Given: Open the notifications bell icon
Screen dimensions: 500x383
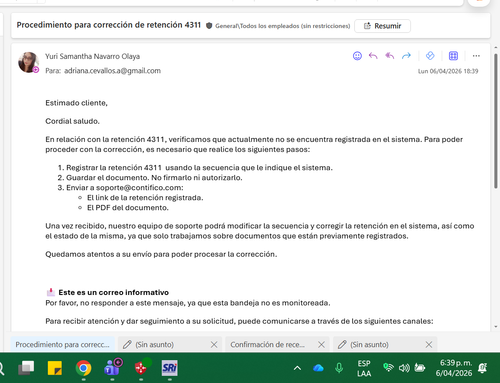Looking at the screenshot, I should (482, 368).
